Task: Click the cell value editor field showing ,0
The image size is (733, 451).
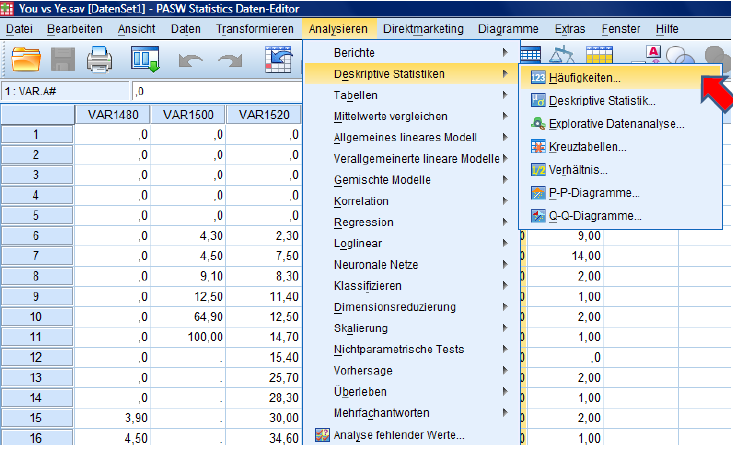Action: click(x=217, y=91)
